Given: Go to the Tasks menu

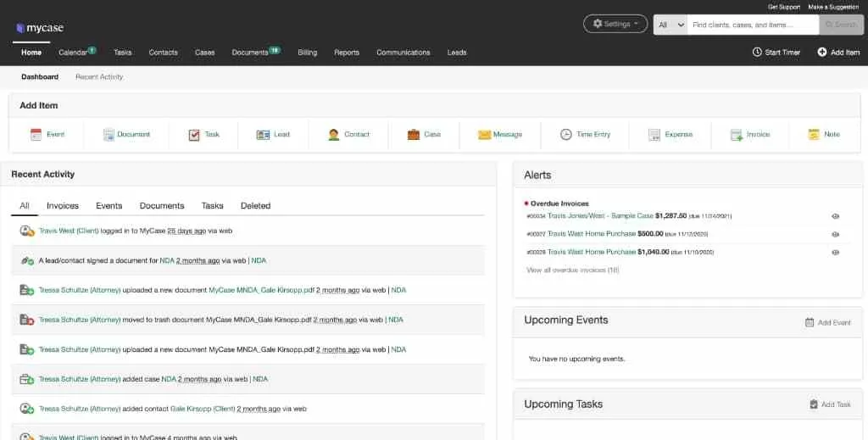Looking at the screenshot, I should point(123,52).
